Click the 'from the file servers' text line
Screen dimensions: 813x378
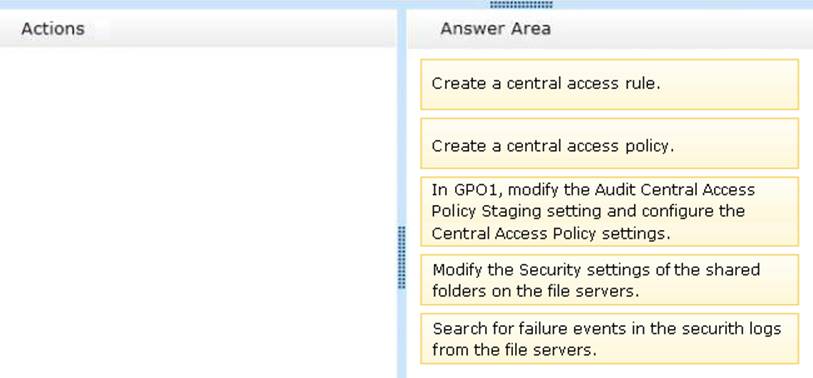[514, 350]
